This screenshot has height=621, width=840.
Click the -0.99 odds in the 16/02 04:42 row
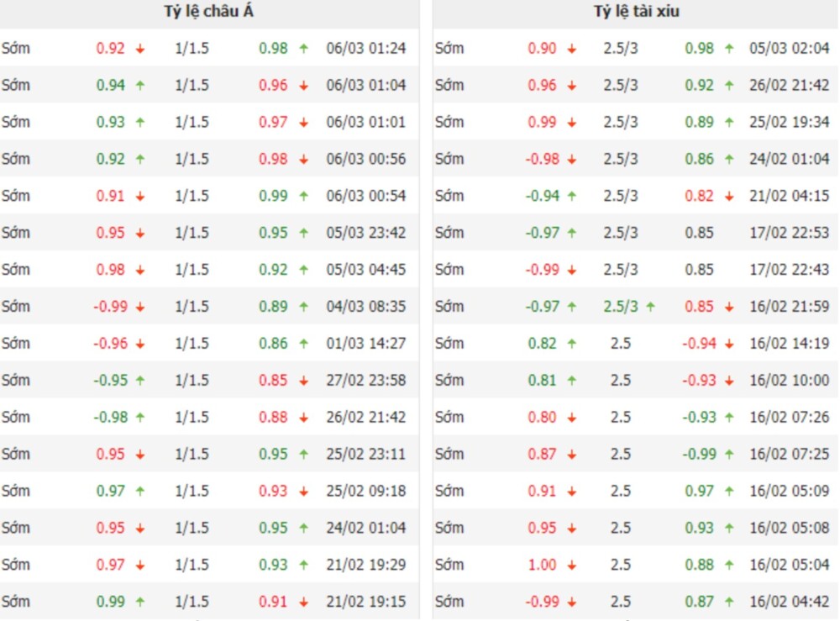point(542,602)
